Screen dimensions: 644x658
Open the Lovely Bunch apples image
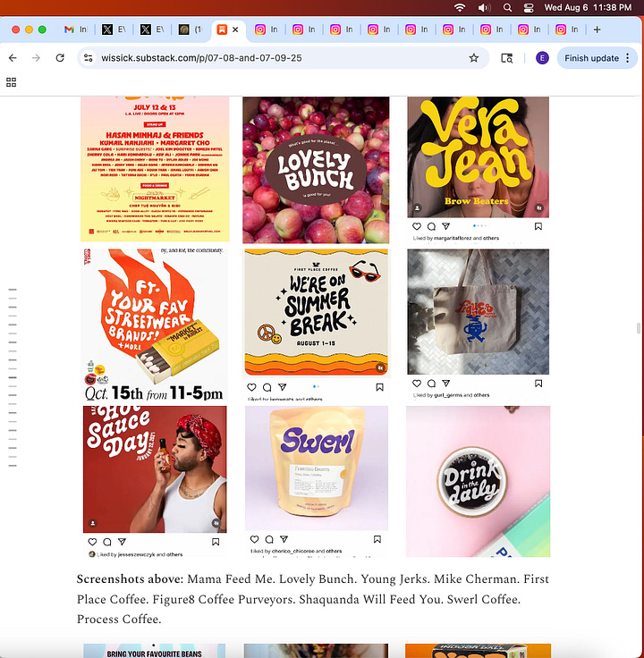(316, 170)
